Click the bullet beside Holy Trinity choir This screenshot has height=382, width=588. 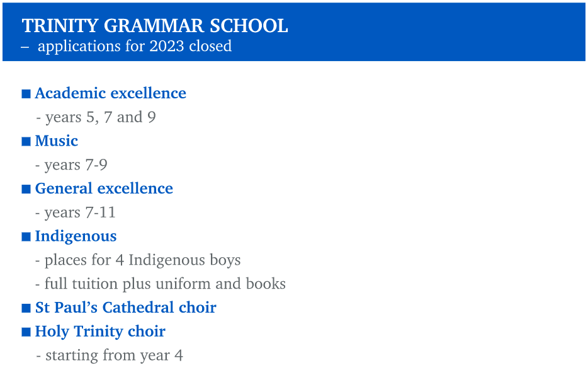(x=26, y=332)
